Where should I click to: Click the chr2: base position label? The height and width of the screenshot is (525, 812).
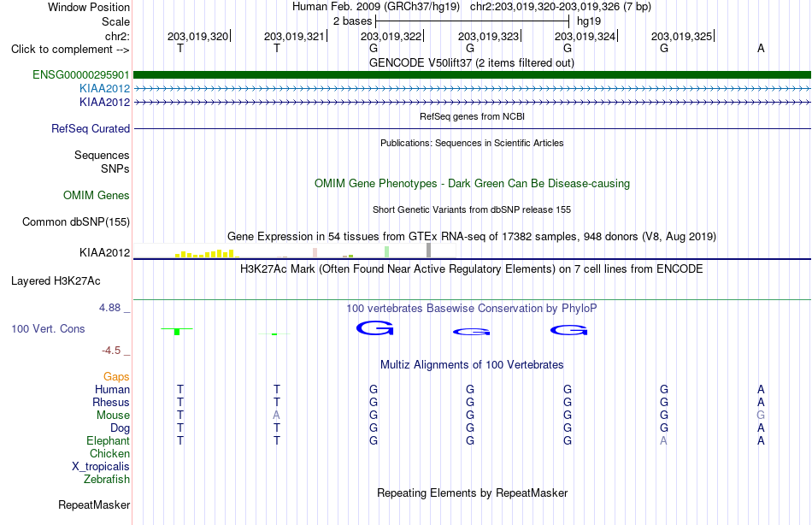tap(117, 36)
